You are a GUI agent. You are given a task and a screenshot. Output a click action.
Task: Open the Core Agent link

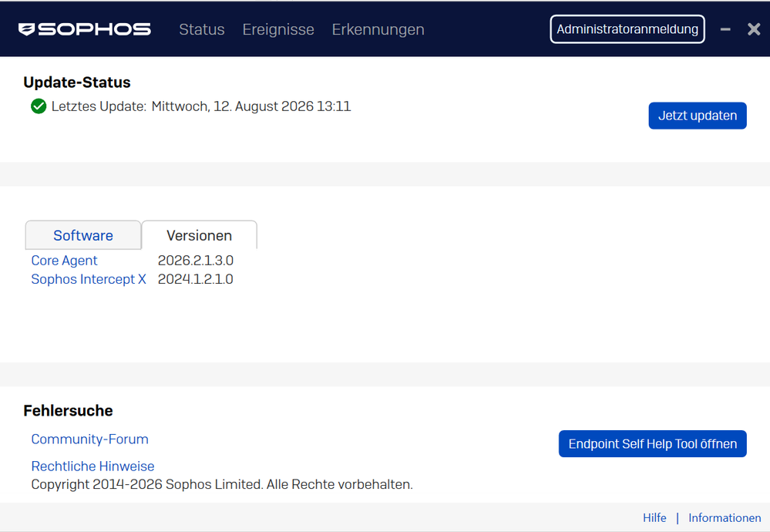pos(64,261)
